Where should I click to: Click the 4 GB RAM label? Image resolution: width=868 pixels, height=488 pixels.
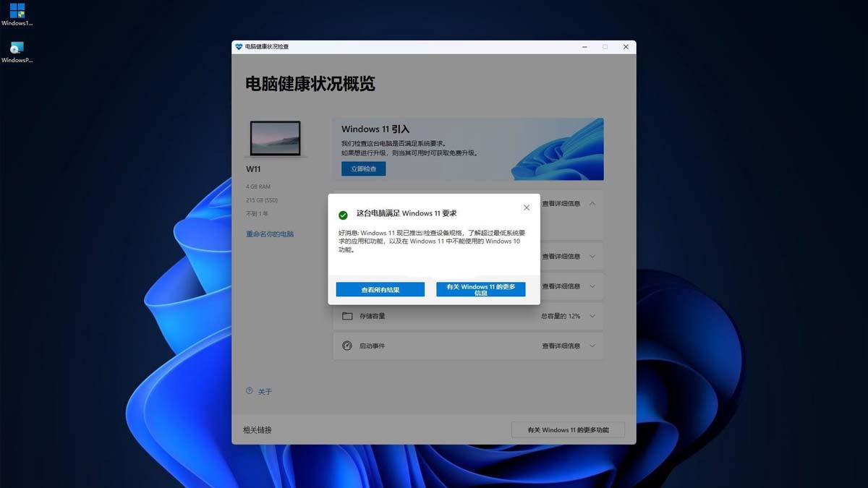(x=258, y=187)
